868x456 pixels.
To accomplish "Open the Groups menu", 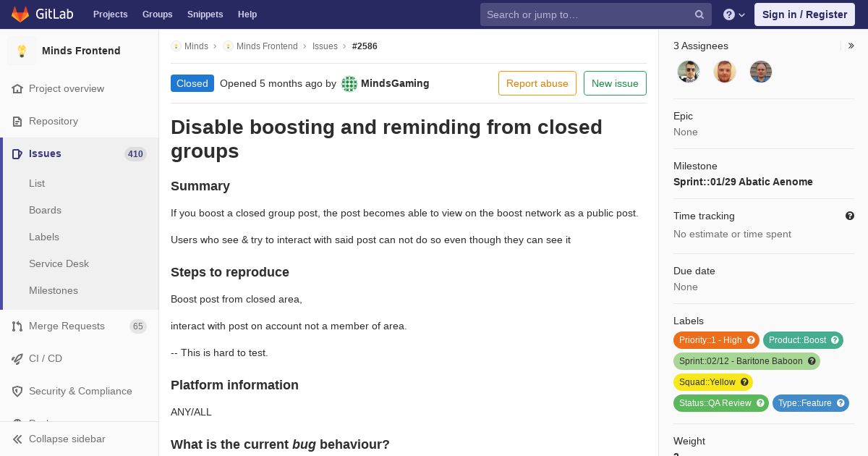I will point(157,14).
